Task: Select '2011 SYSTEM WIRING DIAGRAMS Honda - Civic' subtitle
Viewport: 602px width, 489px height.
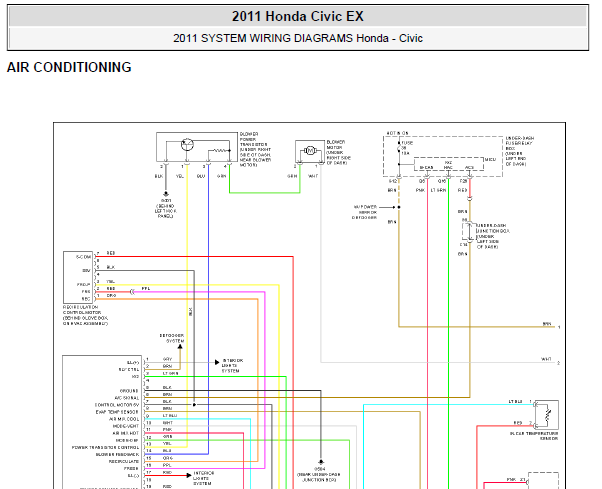Action: [x=298, y=38]
